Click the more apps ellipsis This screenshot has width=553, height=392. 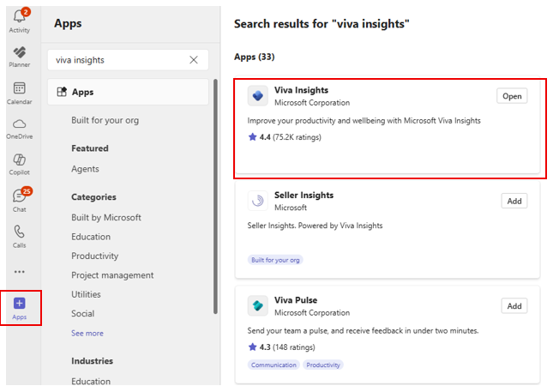pos(19,272)
